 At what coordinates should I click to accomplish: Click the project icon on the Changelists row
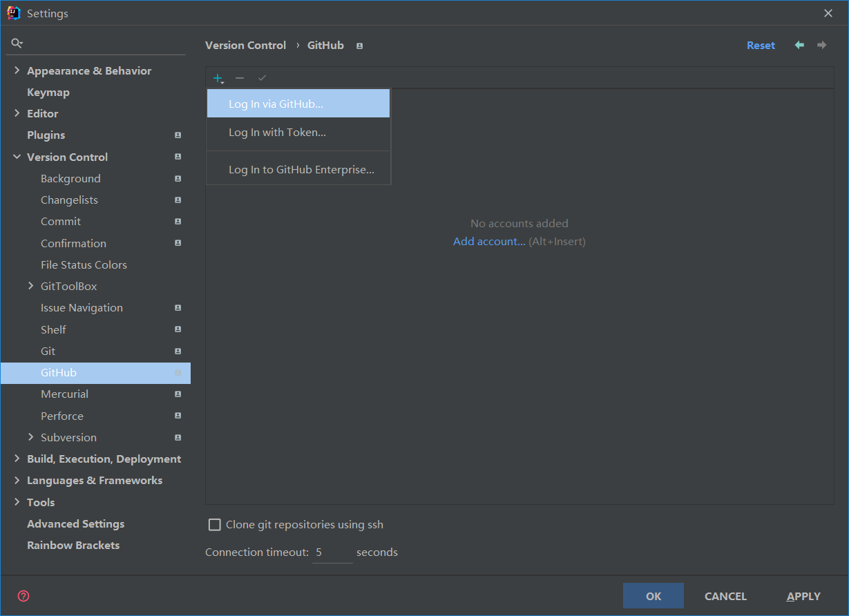(178, 200)
